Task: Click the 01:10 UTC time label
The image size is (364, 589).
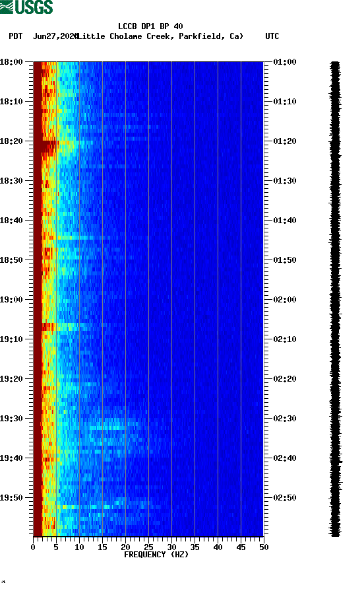Action: 285,102
